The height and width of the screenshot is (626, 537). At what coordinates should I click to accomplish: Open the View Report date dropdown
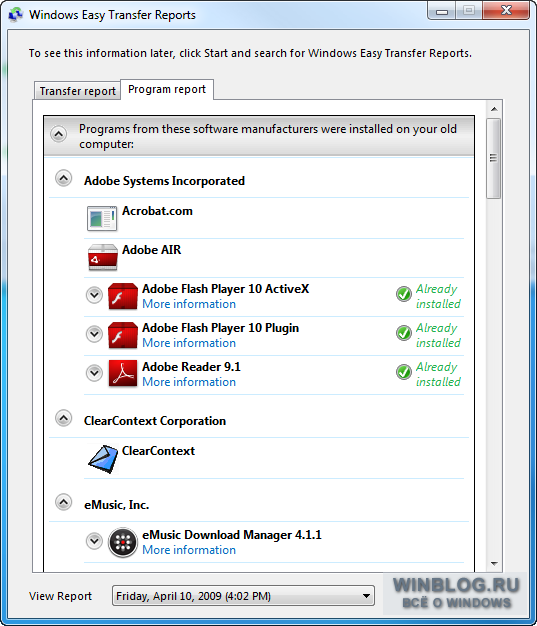coord(243,596)
